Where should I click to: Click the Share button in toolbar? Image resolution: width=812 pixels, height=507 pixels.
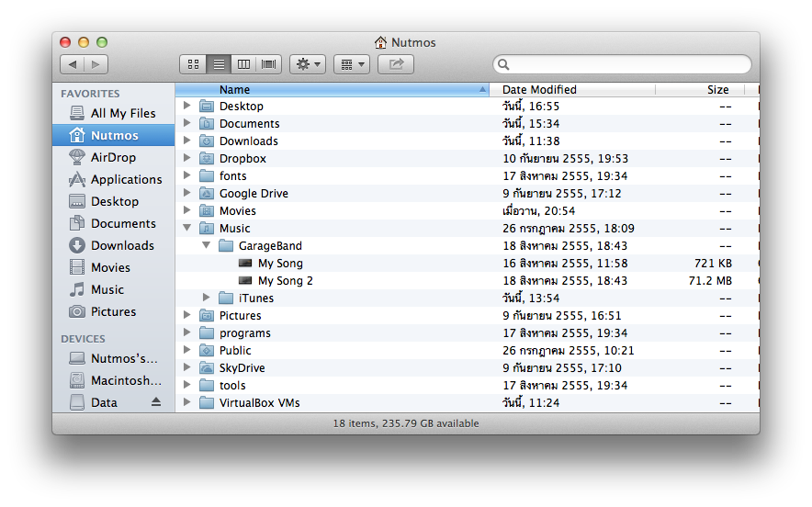[396, 64]
